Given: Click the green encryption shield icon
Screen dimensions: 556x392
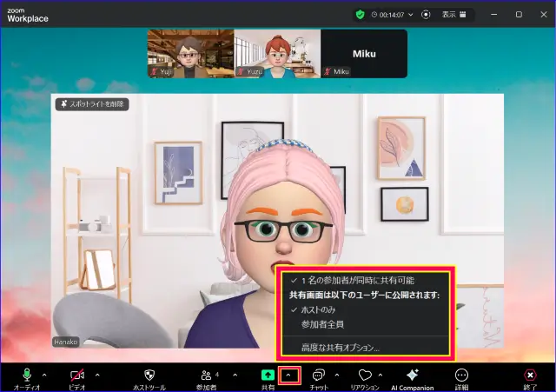Looking at the screenshot, I should 361,15.
